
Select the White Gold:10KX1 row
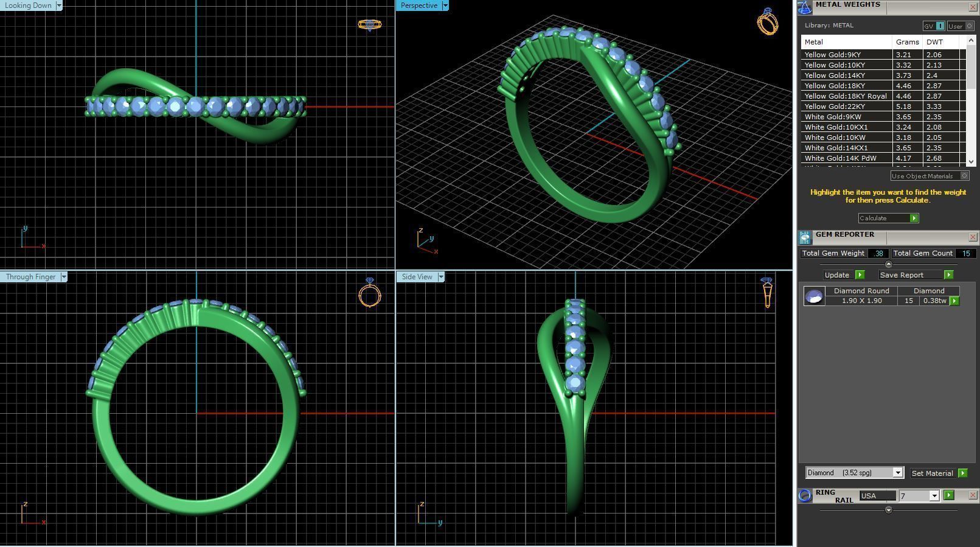(x=883, y=127)
